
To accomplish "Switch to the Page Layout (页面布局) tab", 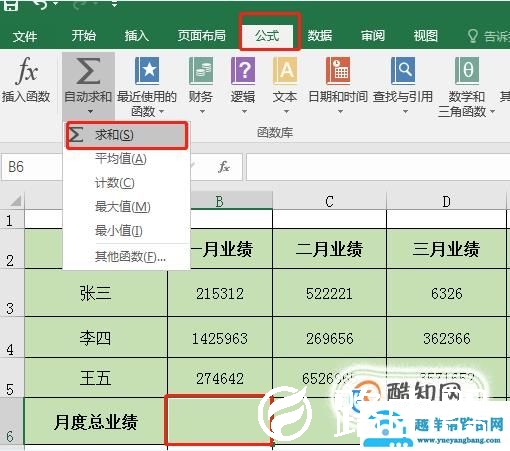I will coord(202,35).
